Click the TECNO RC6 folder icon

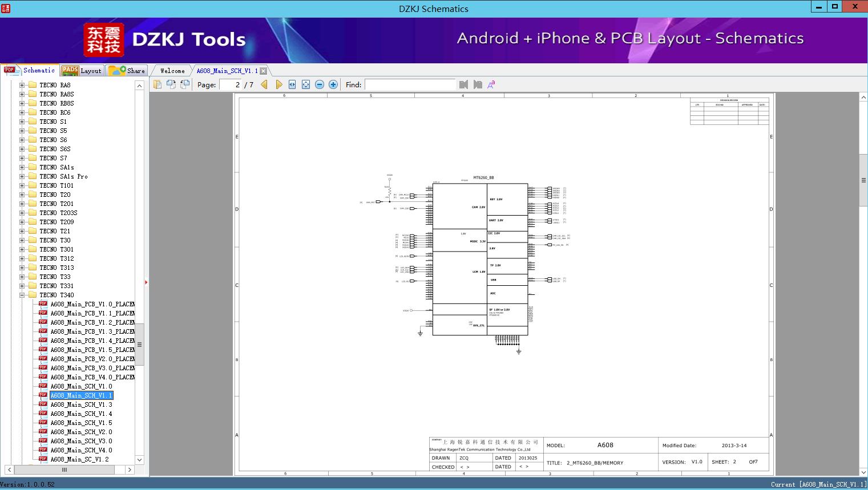[x=32, y=112]
